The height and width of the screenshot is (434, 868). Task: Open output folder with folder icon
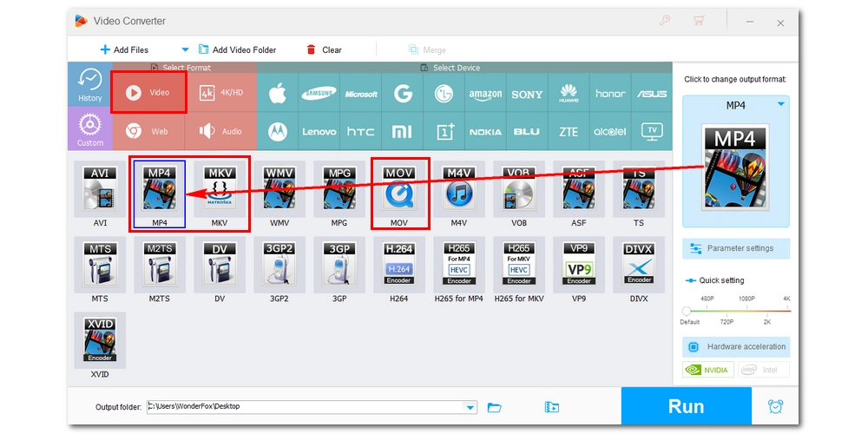pyautogui.click(x=495, y=407)
